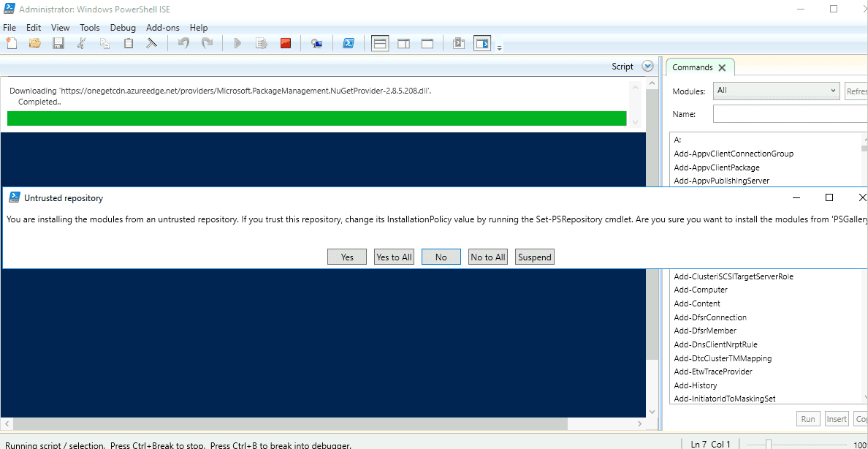Open the View menu
Image resolution: width=868 pixels, height=449 pixels.
tap(61, 28)
